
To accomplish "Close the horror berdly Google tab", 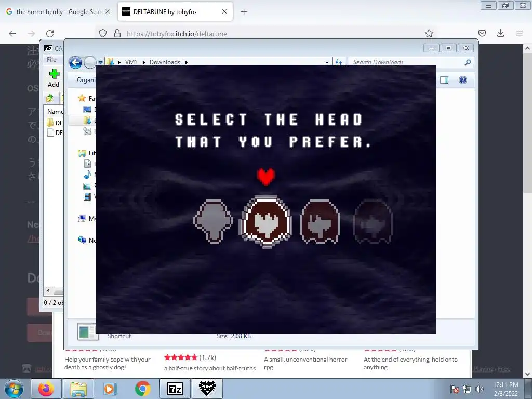I will click(x=108, y=11).
